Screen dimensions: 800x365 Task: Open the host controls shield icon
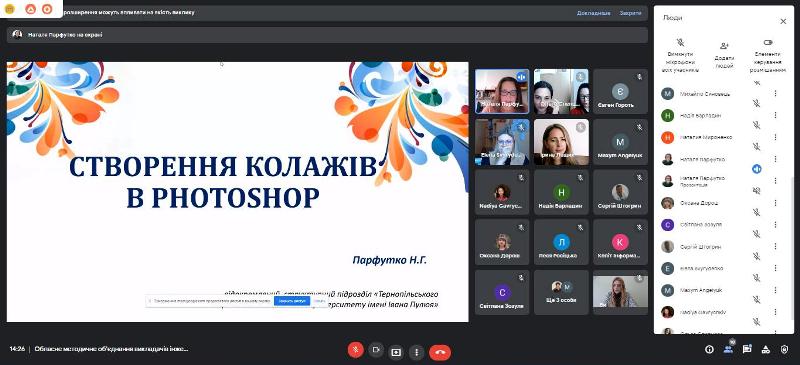coord(785,349)
